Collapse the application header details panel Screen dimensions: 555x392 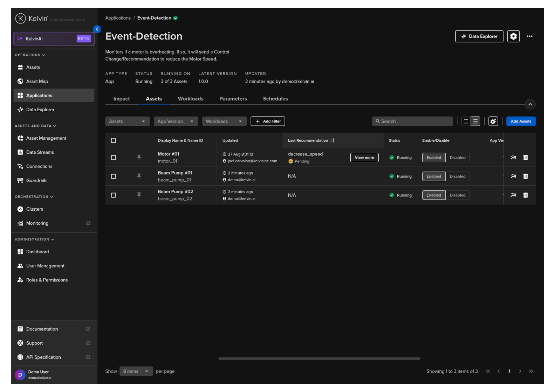[x=530, y=104]
